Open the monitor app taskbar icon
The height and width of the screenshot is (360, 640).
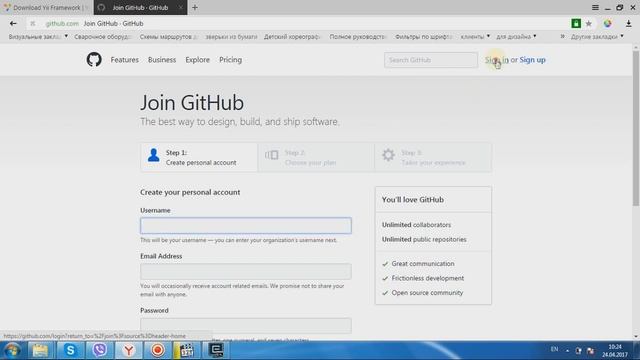pyautogui.click(x=216, y=350)
